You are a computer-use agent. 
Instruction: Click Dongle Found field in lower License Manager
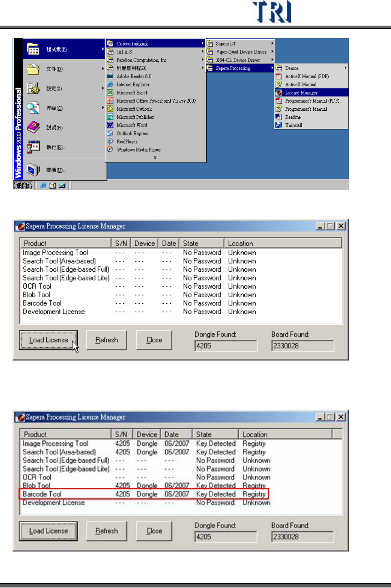pos(226,537)
